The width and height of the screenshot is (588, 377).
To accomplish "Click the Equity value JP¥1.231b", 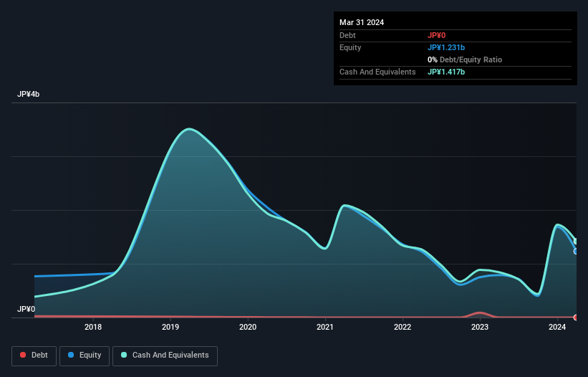I will pos(446,47).
